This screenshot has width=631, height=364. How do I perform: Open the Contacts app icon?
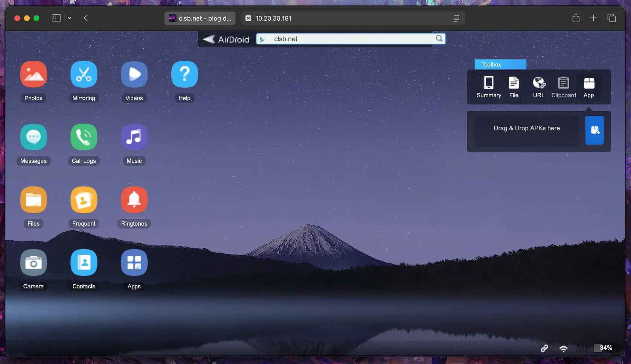click(x=84, y=263)
